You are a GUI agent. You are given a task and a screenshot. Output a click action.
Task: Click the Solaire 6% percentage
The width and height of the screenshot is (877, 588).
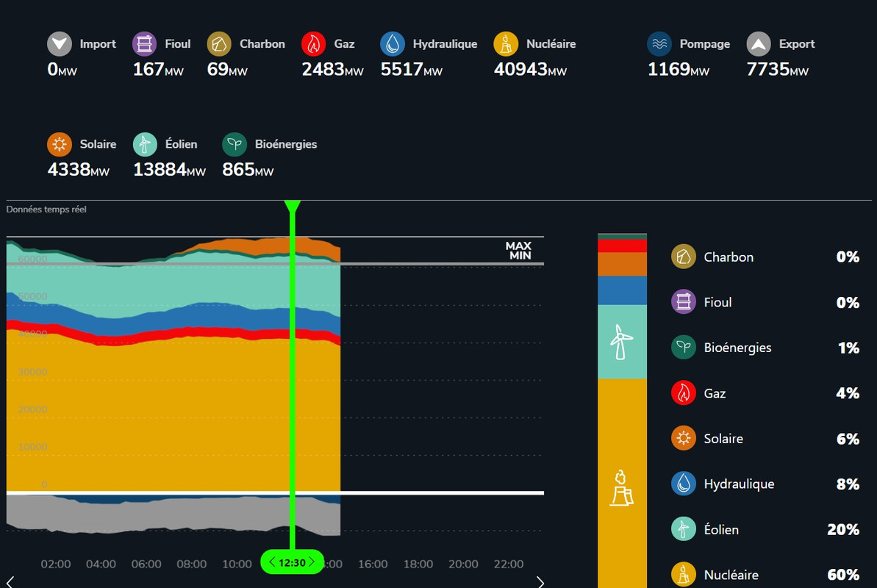coord(848,439)
